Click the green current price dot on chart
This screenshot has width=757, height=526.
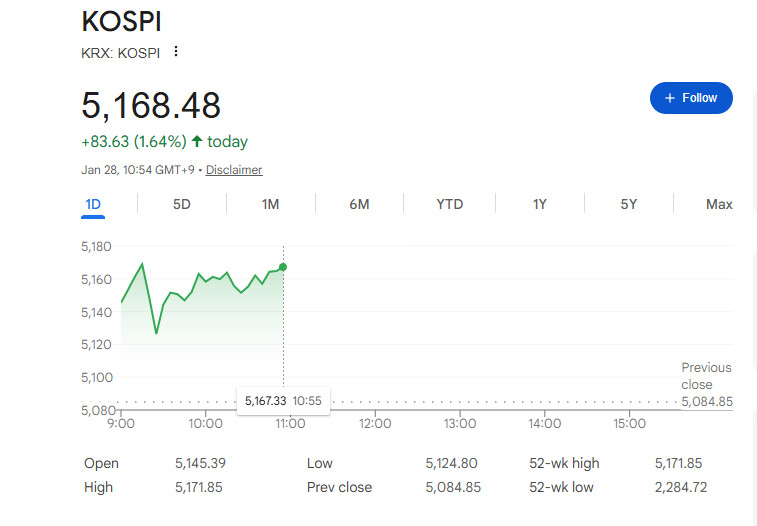(283, 267)
